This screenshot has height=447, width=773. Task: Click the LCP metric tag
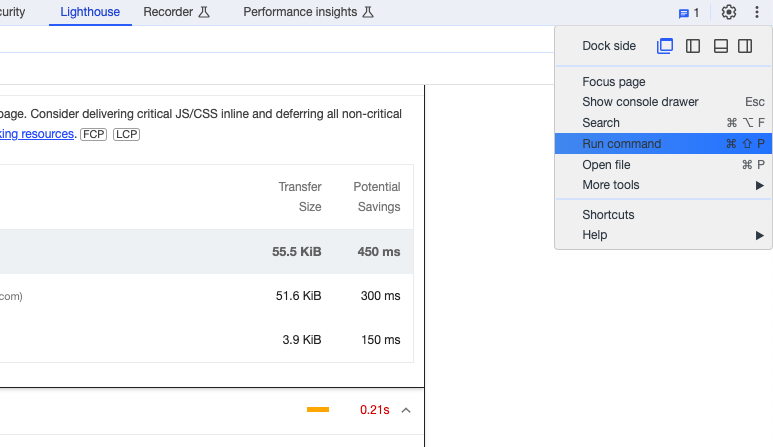point(126,134)
